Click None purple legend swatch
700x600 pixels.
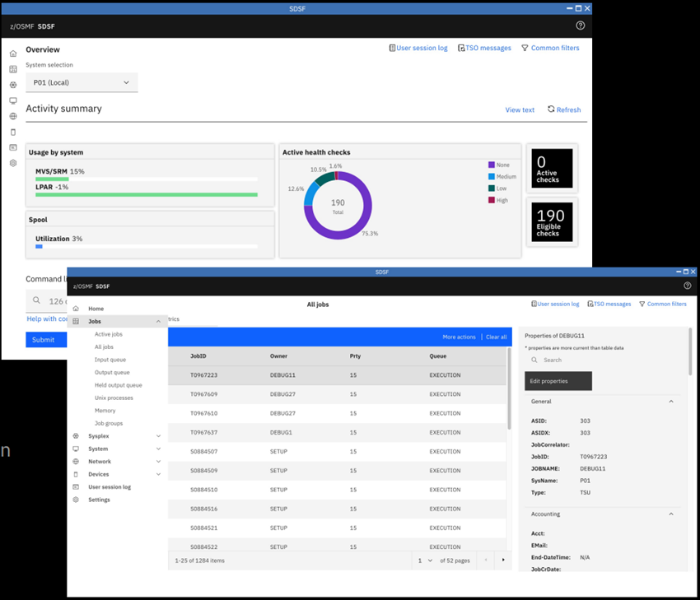click(492, 165)
